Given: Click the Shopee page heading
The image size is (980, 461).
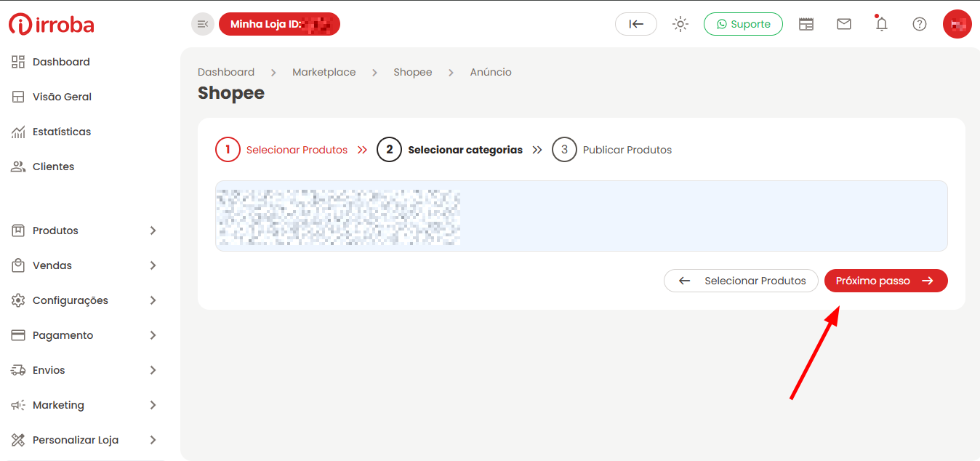Looking at the screenshot, I should tap(231, 93).
